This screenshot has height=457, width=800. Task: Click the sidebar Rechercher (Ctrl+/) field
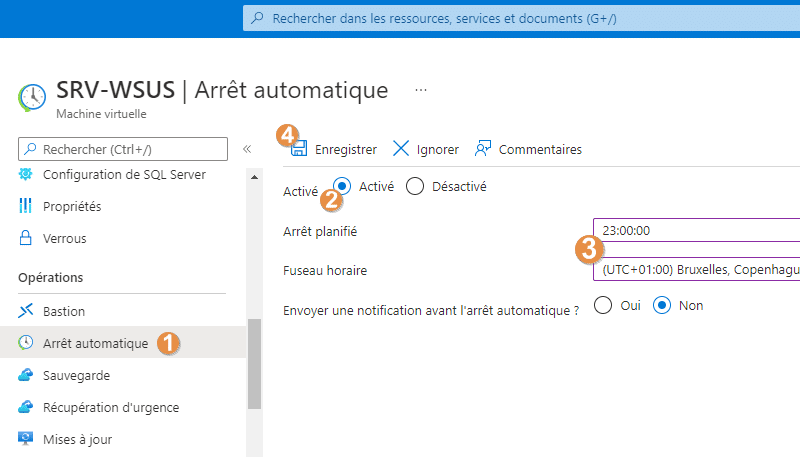(123, 149)
